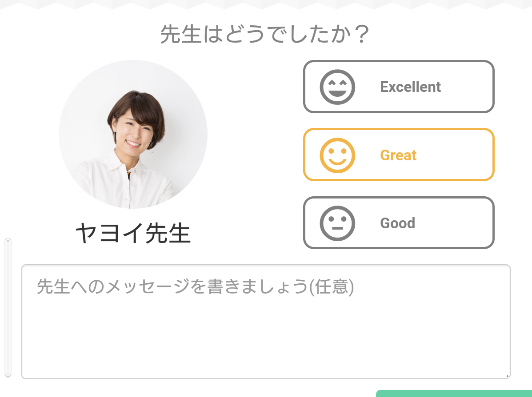
Task: Click the orange smiley face icon
Action: (x=337, y=155)
